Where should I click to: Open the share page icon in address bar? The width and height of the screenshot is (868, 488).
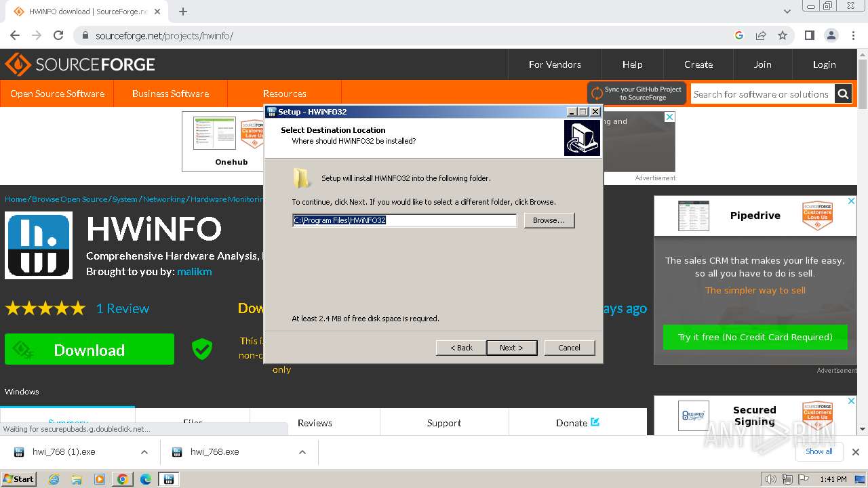[x=761, y=35]
